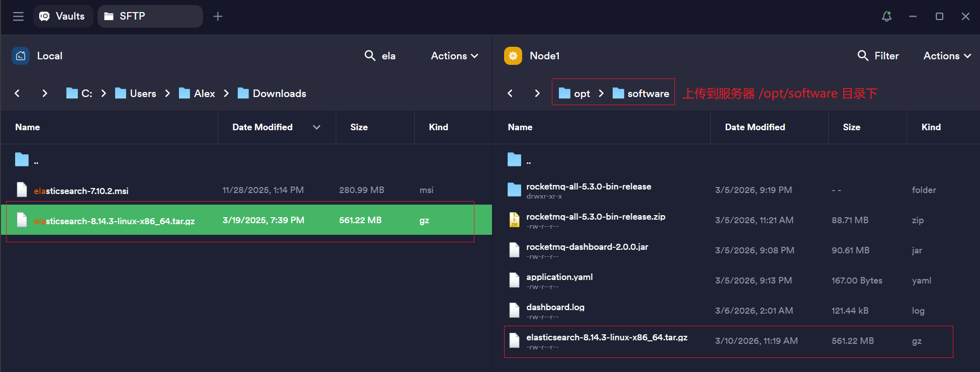Add a new tab with plus icon
The image size is (980, 372).
coord(218,17)
